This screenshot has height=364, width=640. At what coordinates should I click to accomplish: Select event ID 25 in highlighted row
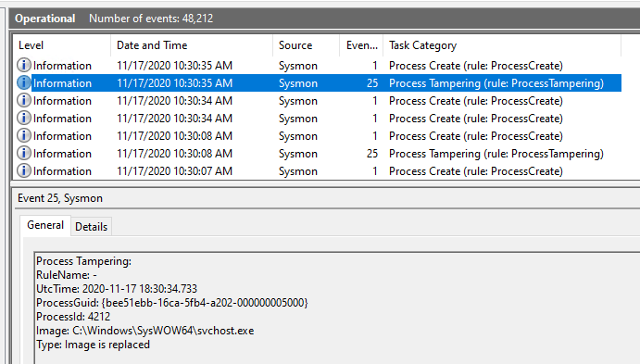tap(371, 83)
